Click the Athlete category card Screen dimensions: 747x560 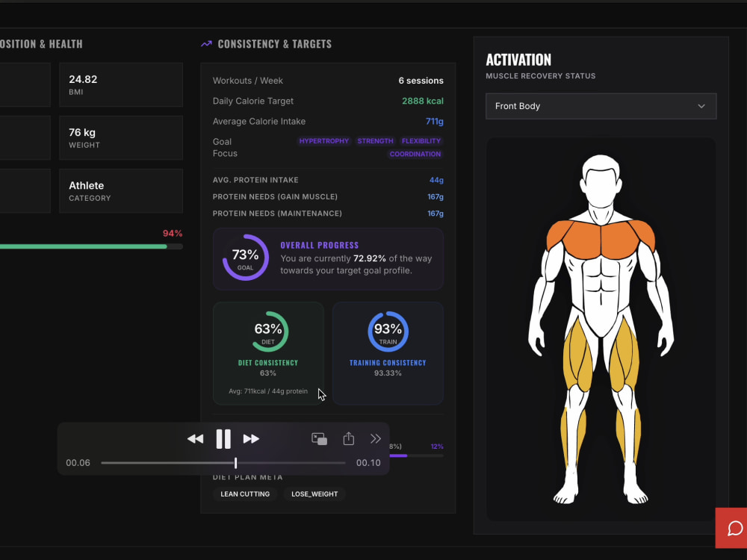[121, 191]
